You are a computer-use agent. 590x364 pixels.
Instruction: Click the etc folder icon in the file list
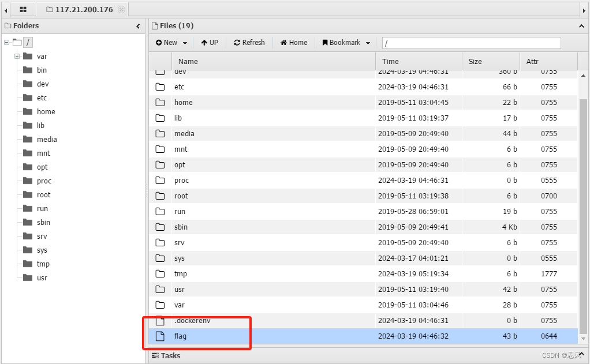point(160,87)
